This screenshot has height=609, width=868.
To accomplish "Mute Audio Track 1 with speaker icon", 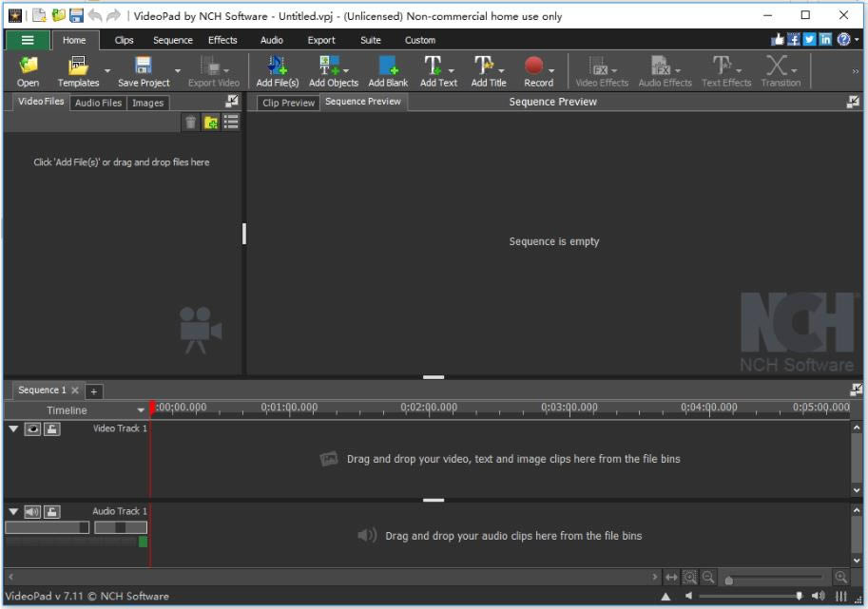I will (x=32, y=511).
